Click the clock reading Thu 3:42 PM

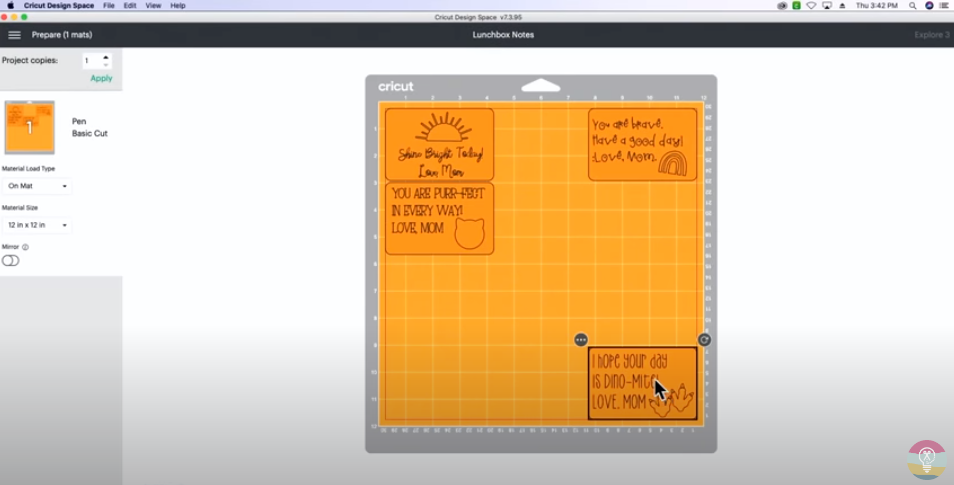point(877,5)
